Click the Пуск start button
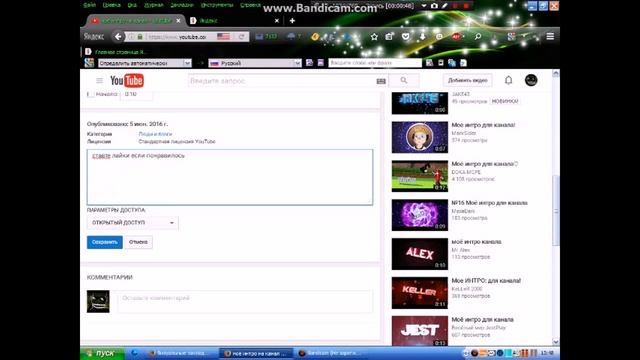 (x=102, y=353)
